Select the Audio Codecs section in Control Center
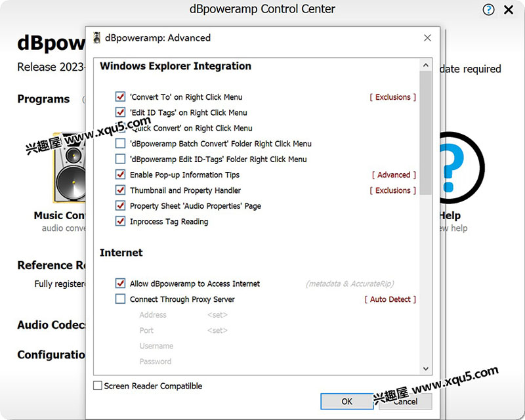This screenshot has width=525, height=420. pos(51,325)
